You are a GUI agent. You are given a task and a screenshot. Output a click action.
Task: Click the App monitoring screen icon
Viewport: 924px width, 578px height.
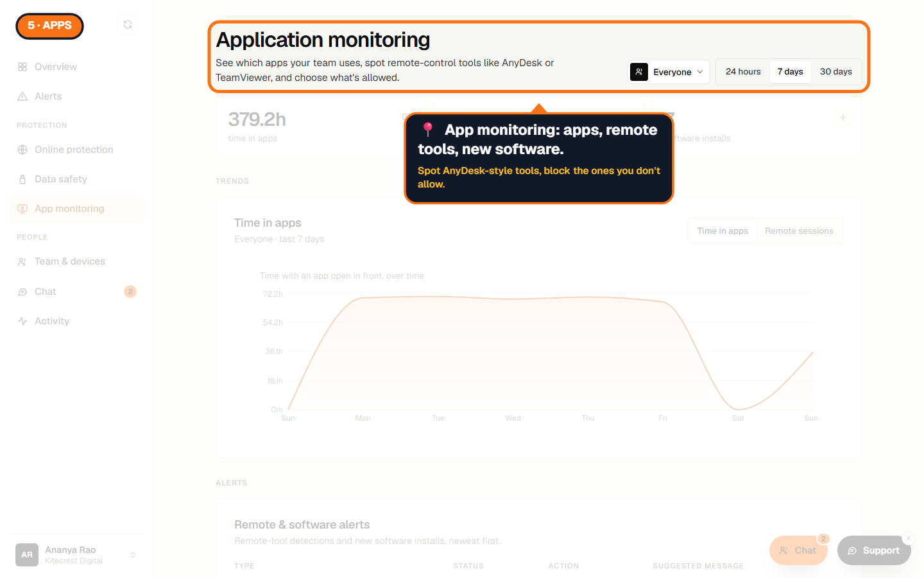(x=22, y=209)
